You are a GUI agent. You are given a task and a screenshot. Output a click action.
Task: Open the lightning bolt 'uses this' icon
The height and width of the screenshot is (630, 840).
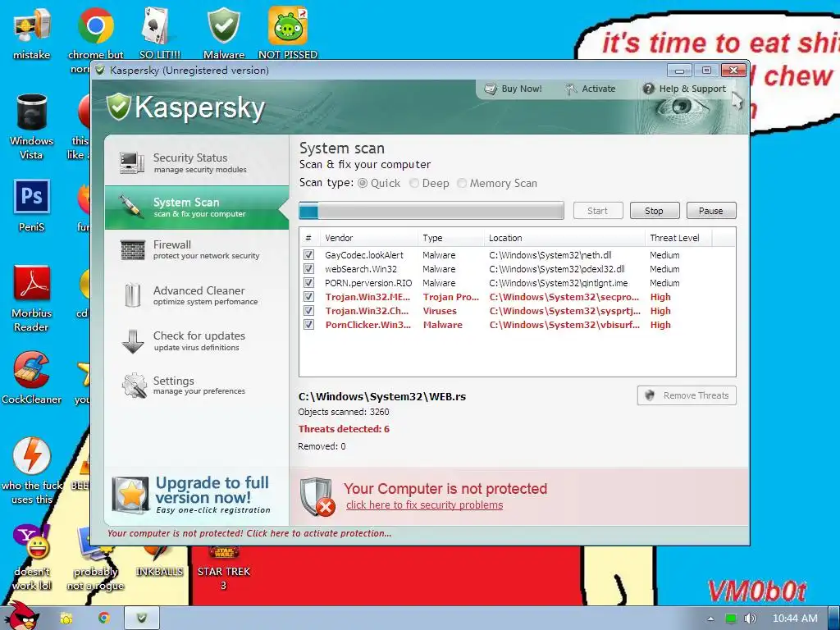(32, 471)
